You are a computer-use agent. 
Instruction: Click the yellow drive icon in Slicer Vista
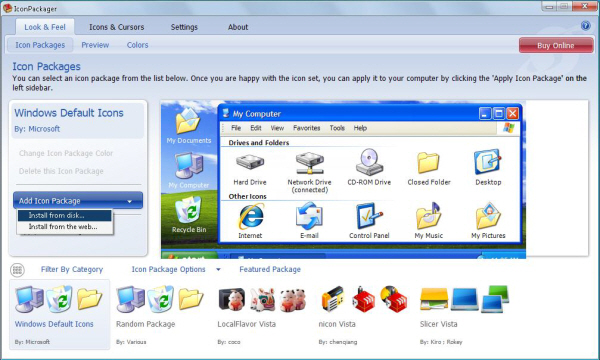tap(434, 299)
